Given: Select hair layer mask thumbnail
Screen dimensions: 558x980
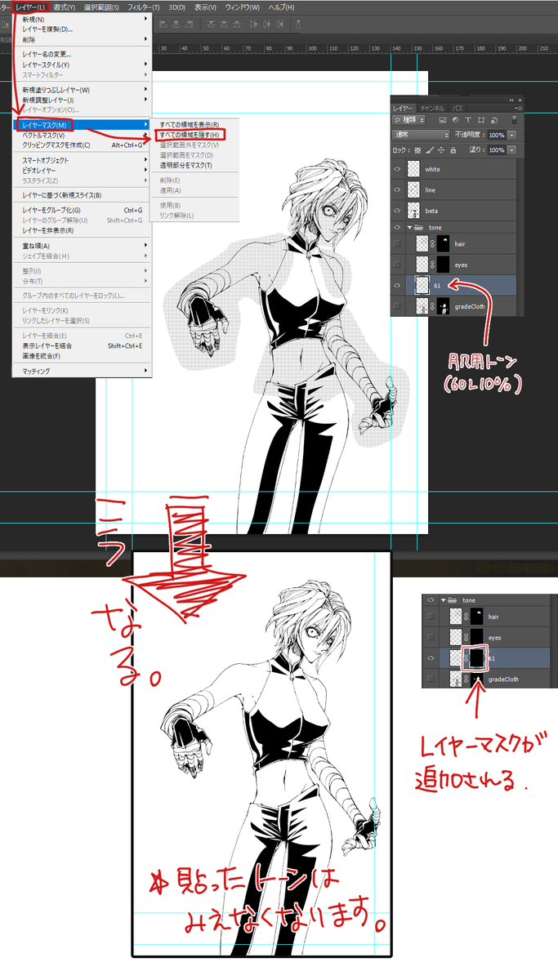Looking at the screenshot, I should (x=443, y=243).
